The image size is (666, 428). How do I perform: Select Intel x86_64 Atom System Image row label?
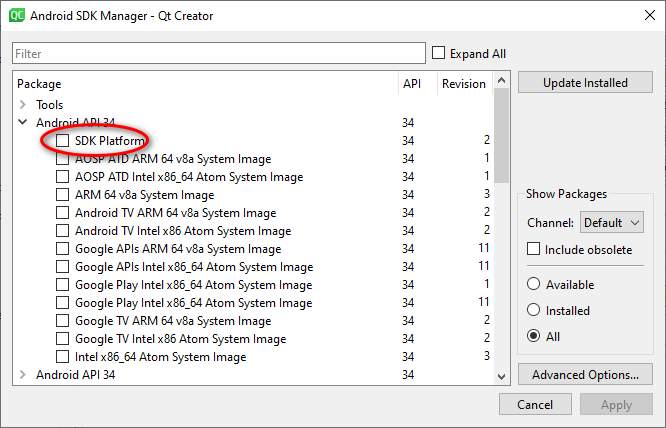(161, 357)
